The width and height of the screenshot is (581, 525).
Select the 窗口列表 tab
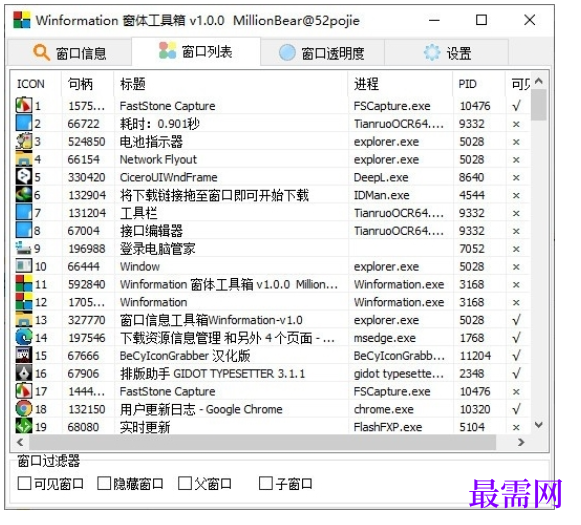point(196,51)
